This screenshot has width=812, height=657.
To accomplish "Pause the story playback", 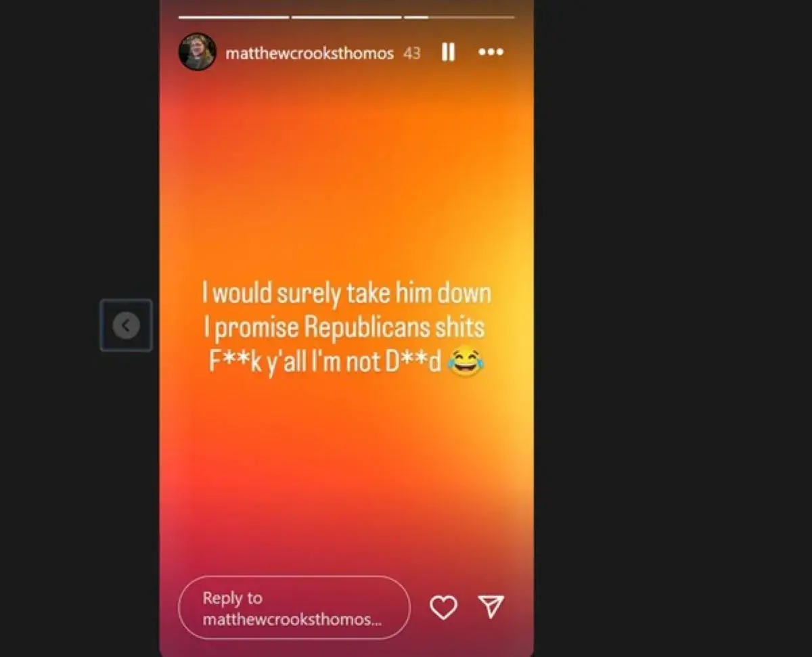I will (448, 52).
